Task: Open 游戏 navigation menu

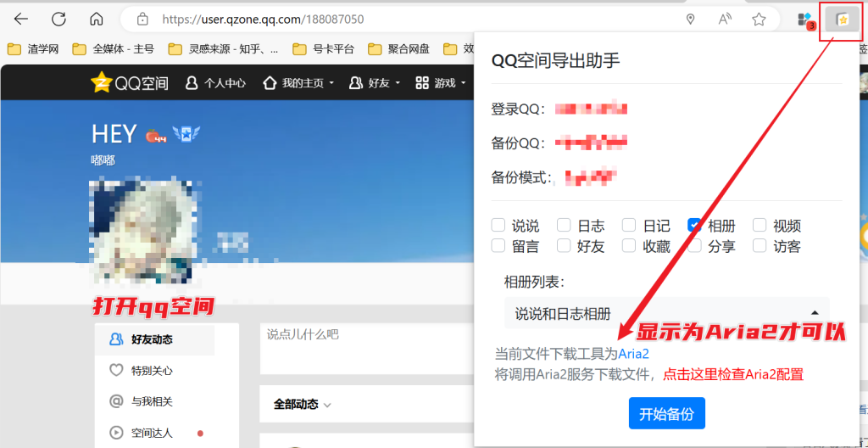Action: click(440, 83)
